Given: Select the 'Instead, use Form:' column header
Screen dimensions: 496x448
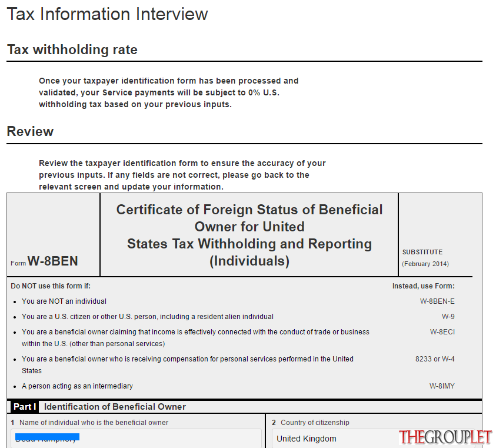Looking at the screenshot, I should [423, 286].
